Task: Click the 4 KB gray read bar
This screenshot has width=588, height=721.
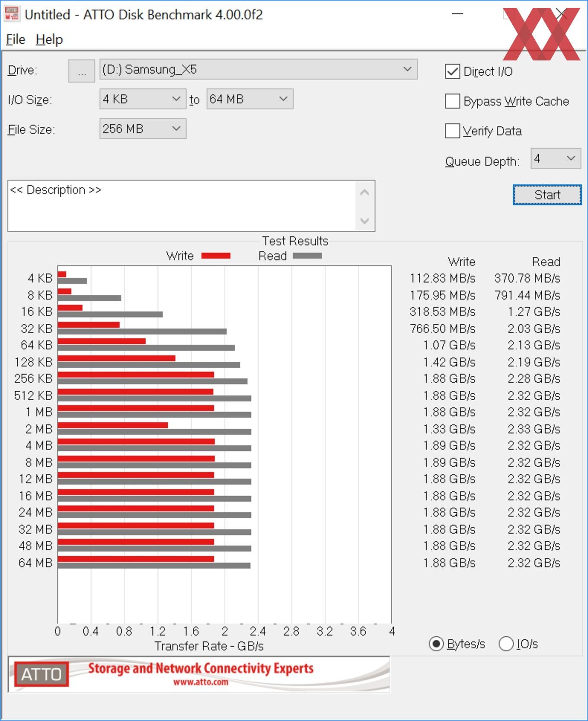Action: point(72,281)
